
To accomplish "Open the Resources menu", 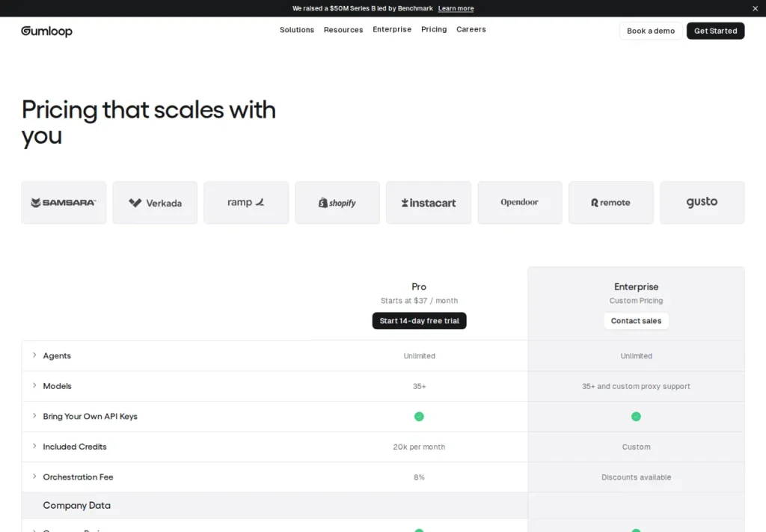I will tap(343, 30).
